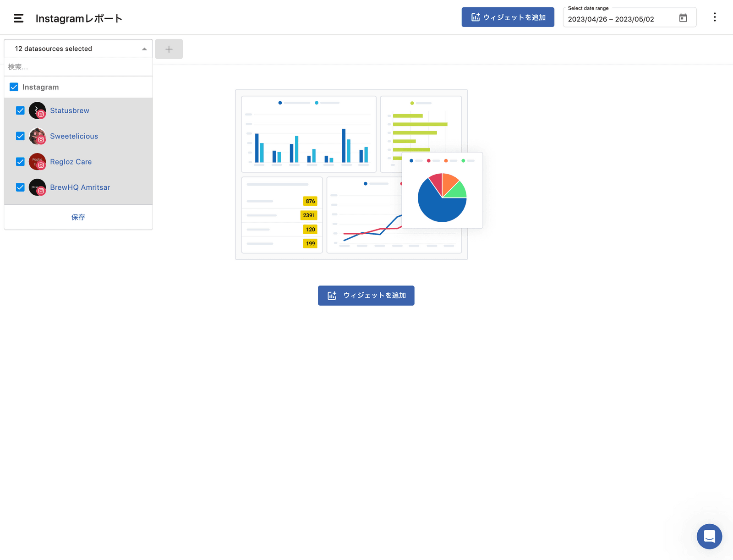Click the 保存 save button
The image size is (733, 560).
78,217
